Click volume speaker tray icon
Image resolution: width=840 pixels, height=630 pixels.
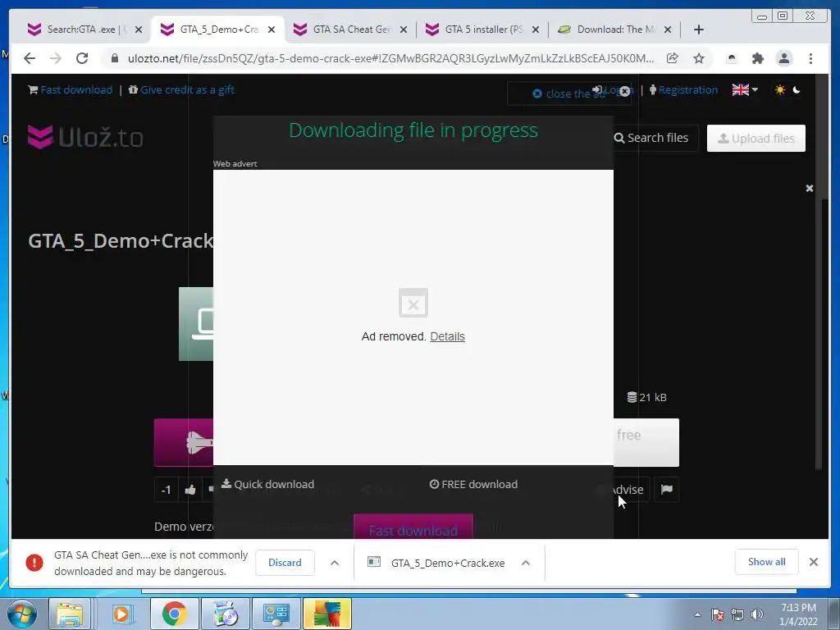(757, 614)
